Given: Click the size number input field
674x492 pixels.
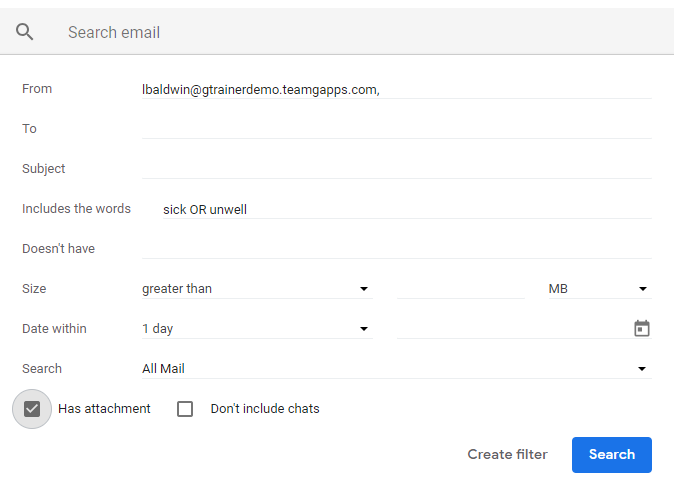Looking at the screenshot, I should pyautogui.click(x=460, y=289).
